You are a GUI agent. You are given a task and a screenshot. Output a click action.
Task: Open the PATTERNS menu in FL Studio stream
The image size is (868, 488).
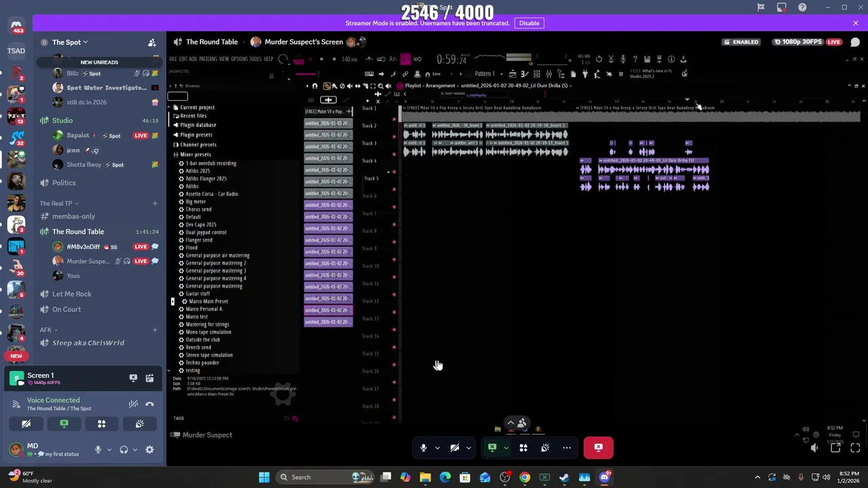point(208,59)
